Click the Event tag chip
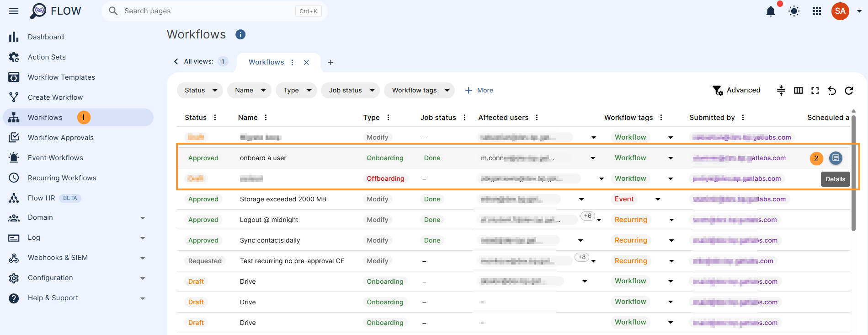Image resolution: width=868 pixels, height=335 pixels. pyautogui.click(x=624, y=199)
